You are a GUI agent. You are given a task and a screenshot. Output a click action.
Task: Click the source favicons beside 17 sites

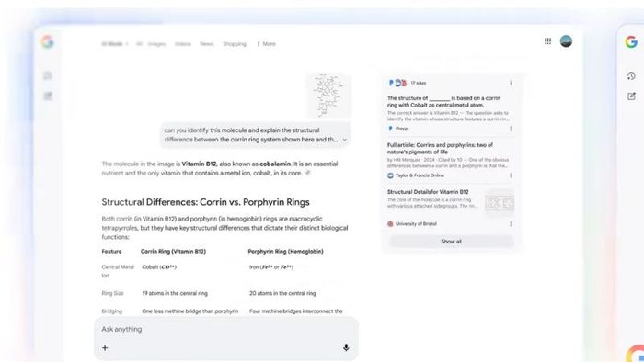point(397,83)
